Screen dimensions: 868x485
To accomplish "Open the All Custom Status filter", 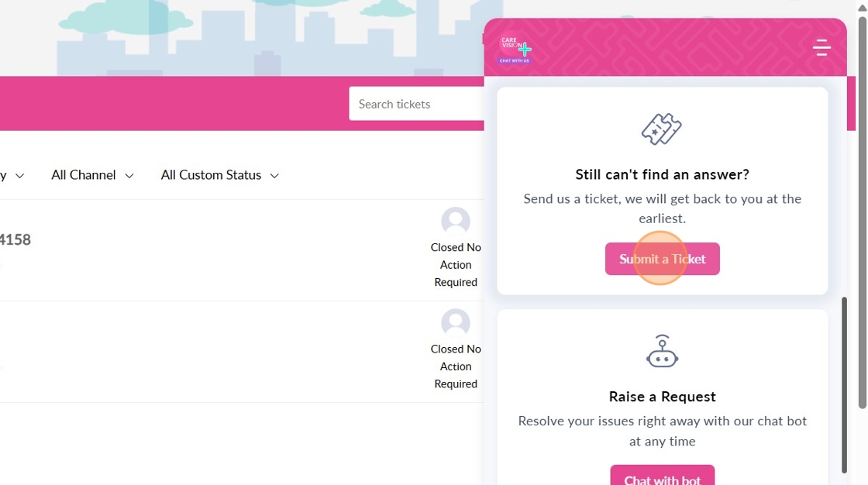I will 219,175.
